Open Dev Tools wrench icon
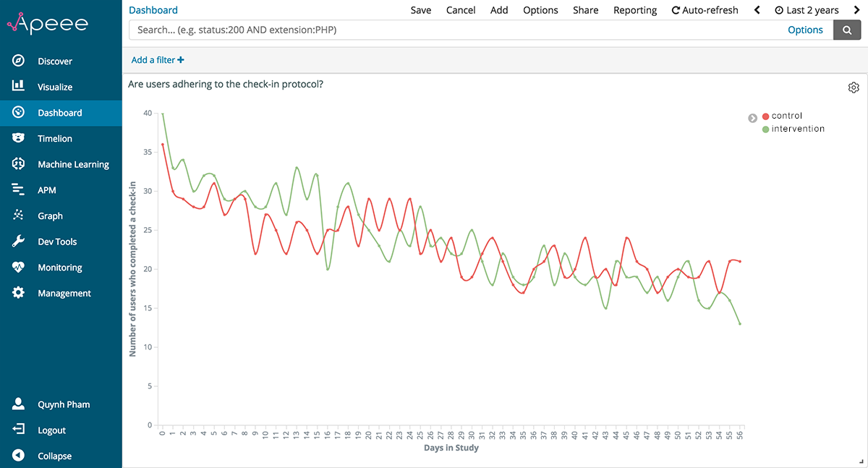The image size is (868, 468). coord(19,242)
